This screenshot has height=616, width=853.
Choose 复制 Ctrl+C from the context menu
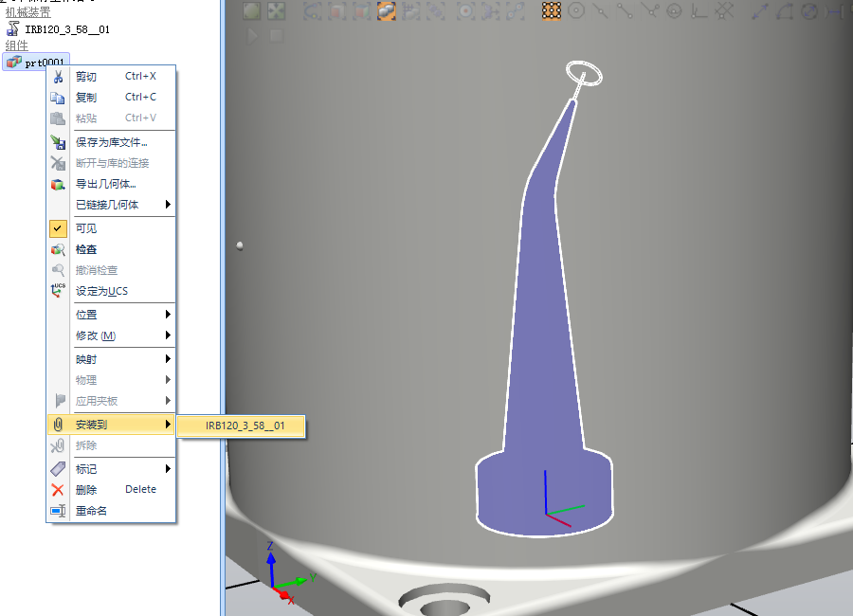(x=112, y=97)
